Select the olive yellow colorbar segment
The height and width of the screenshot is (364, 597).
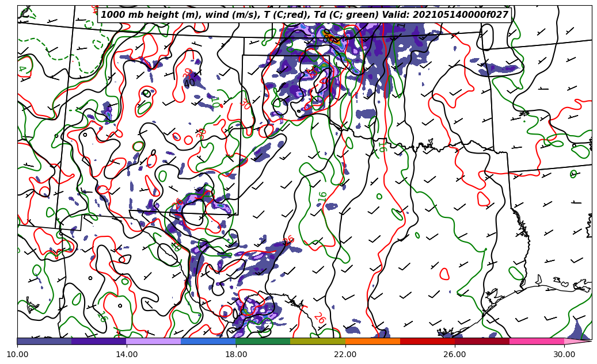(317, 341)
